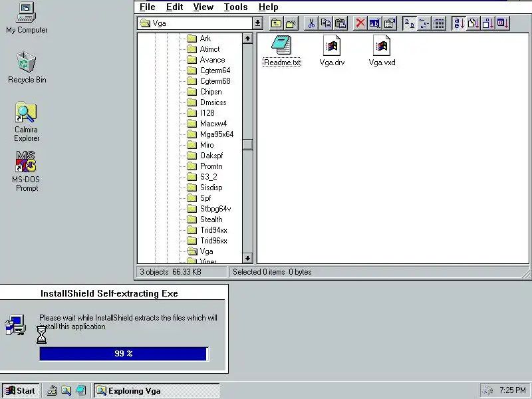This screenshot has height=399, width=532.
Task: Click the Copy toolbar icon
Action: pyautogui.click(x=326, y=23)
